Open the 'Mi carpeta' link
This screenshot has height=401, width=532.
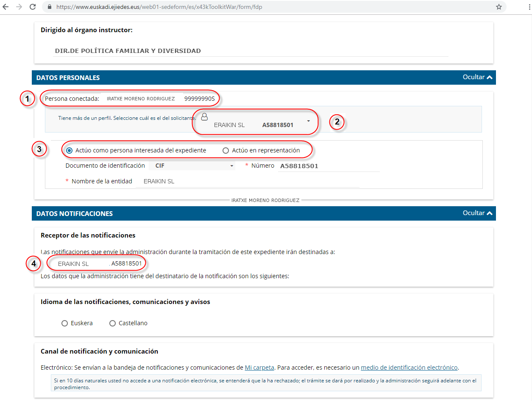259,368
